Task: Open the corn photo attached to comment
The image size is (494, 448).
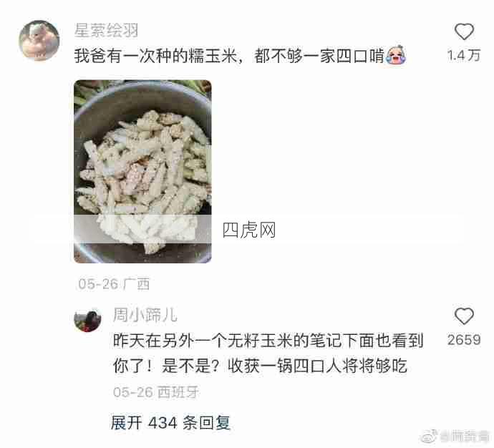Action: click(142, 172)
